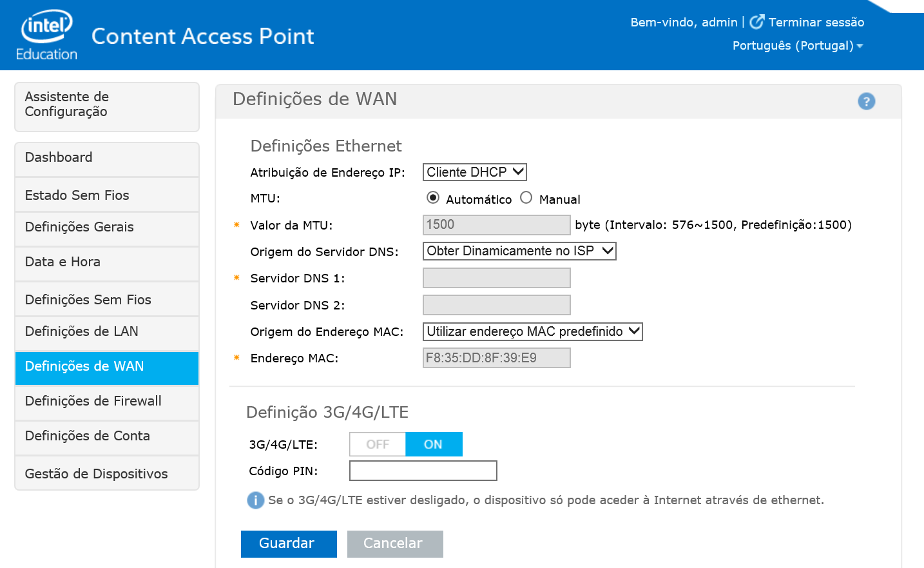Open Definições Sem Fios page
The width and height of the screenshot is (924, 568).
pos(107,299)
